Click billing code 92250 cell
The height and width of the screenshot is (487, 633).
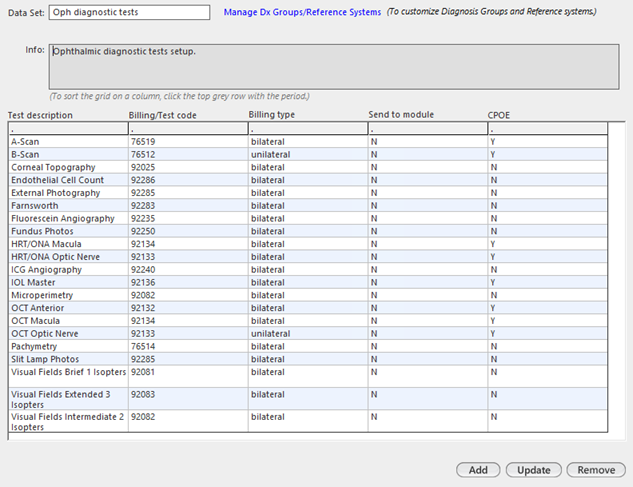click(x=188, y=231)
